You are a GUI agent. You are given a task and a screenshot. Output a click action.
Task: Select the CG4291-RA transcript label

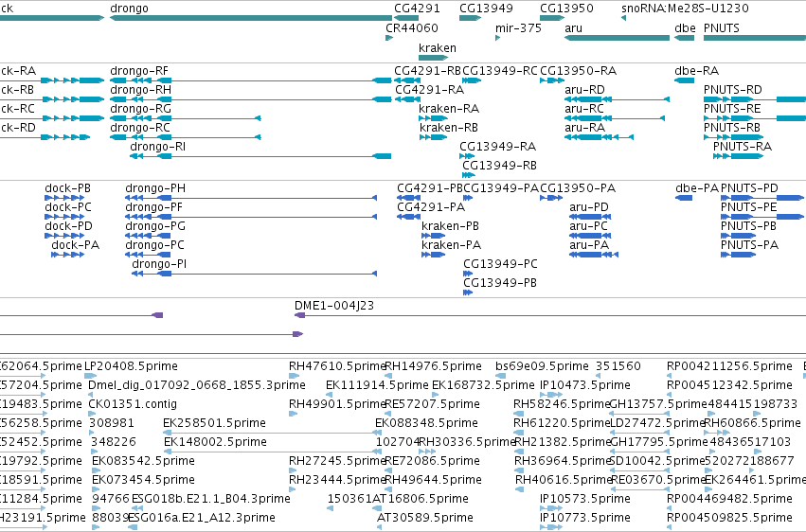coord(429,90)
